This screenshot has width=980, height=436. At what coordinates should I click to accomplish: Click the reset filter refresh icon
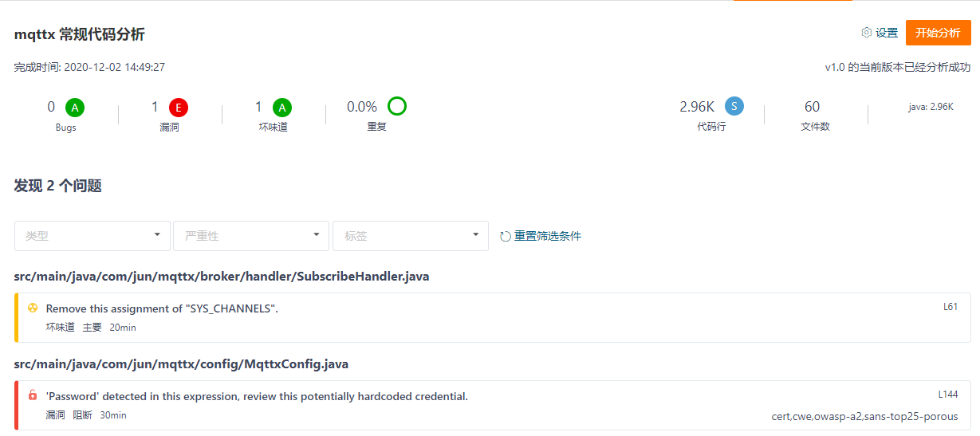click(505, 236)
